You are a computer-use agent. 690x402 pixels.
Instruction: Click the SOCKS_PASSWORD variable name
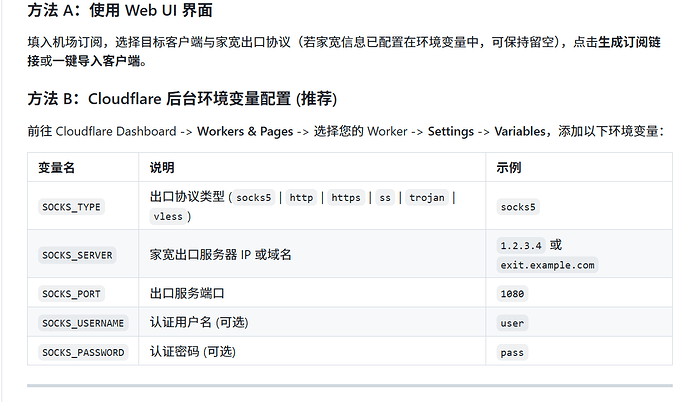[x=83, y=352]
